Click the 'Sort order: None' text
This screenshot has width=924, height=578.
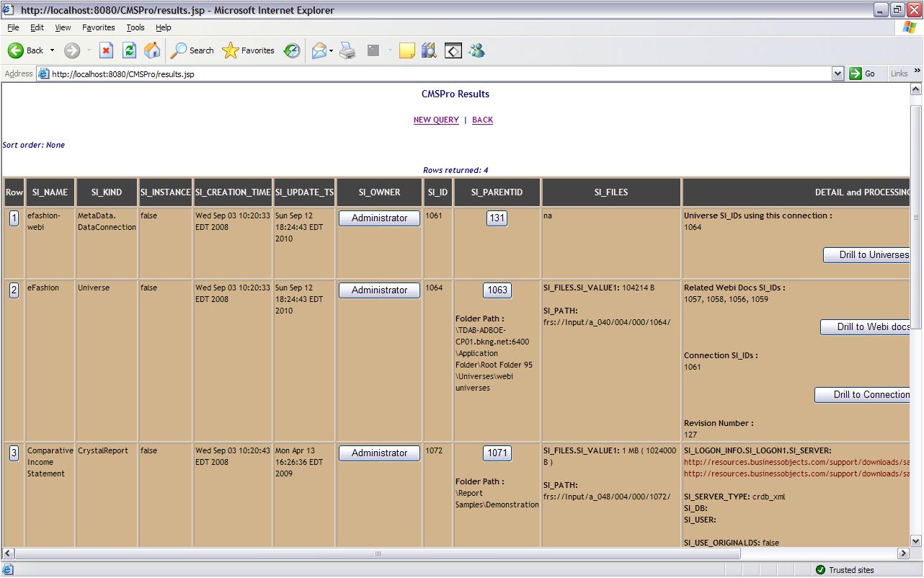point(34,145)
